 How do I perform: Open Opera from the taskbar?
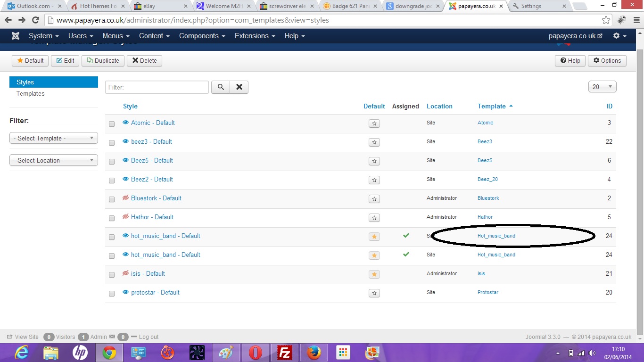256,352
